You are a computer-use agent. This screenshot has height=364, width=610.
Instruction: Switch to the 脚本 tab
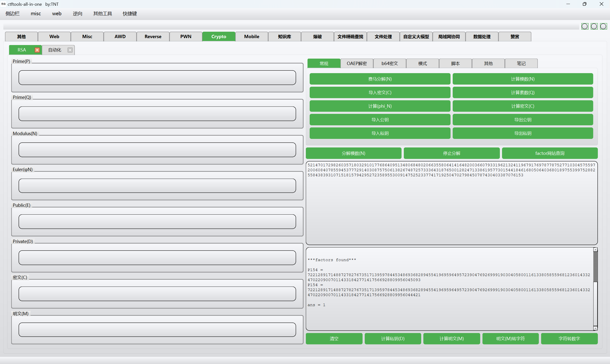coord(455,64)
